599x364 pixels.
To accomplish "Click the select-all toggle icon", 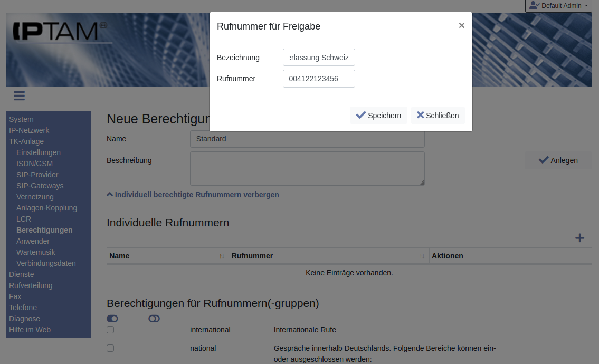I will pyautogui.click(x=112, y=319).
